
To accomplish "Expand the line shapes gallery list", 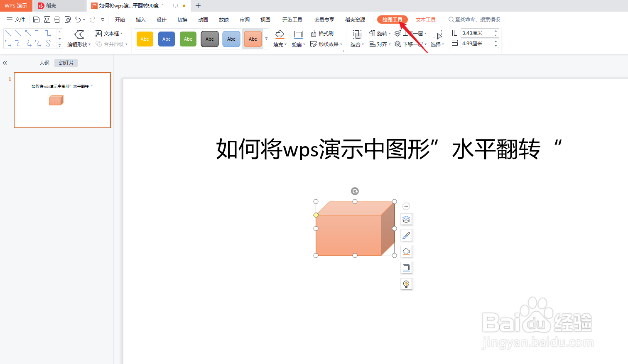I will coord(60,45).
